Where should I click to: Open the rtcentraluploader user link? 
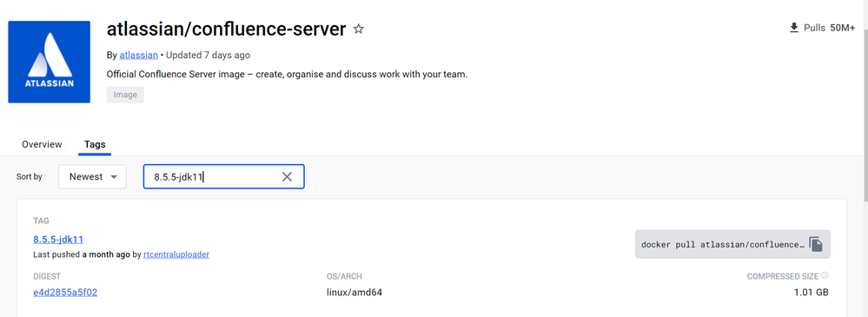[x=176, y=255]
